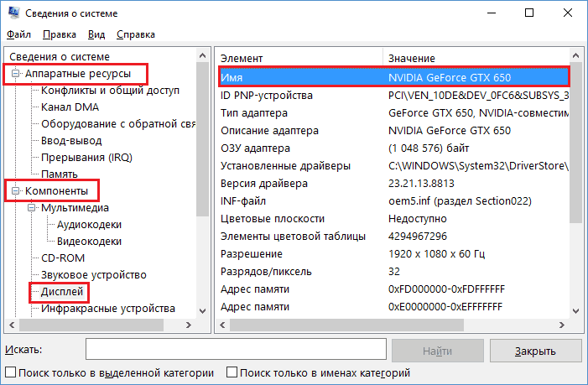This screenshot has width=588, height=385.
Task: Select Видеокодеки under Мультимедиа
Action: (89, 242)
